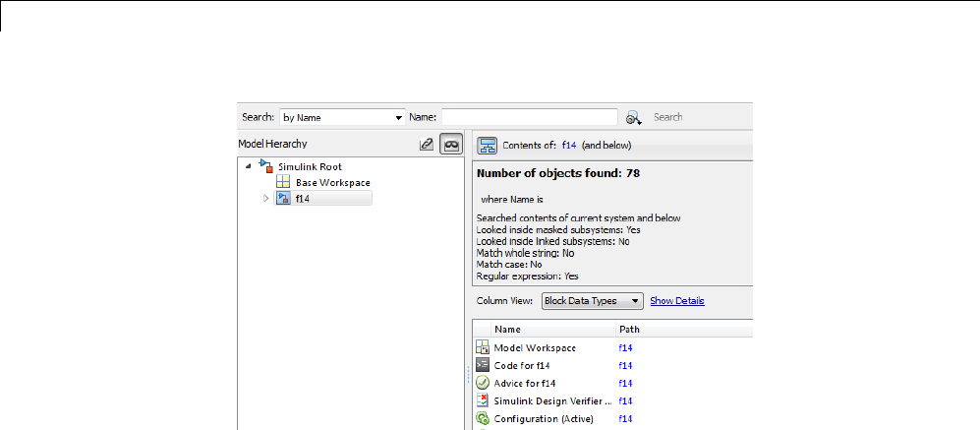Click the Show Details link
980x430 pixels.
(677, 301)
